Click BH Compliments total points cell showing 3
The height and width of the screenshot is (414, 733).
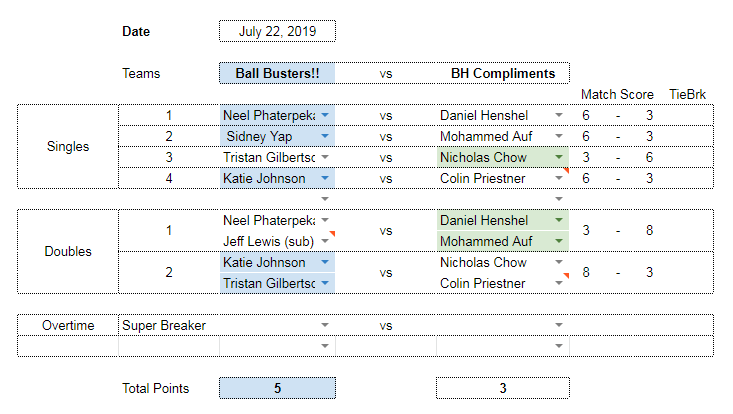point(503,388)
